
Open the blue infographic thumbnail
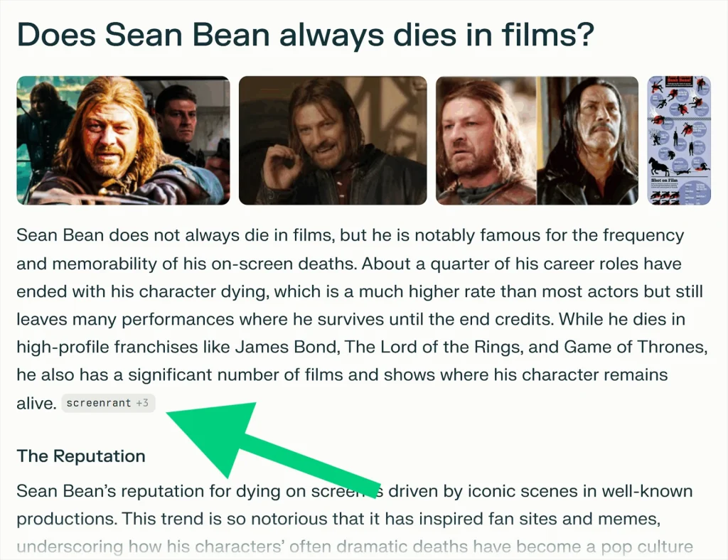tap(679, 141)
